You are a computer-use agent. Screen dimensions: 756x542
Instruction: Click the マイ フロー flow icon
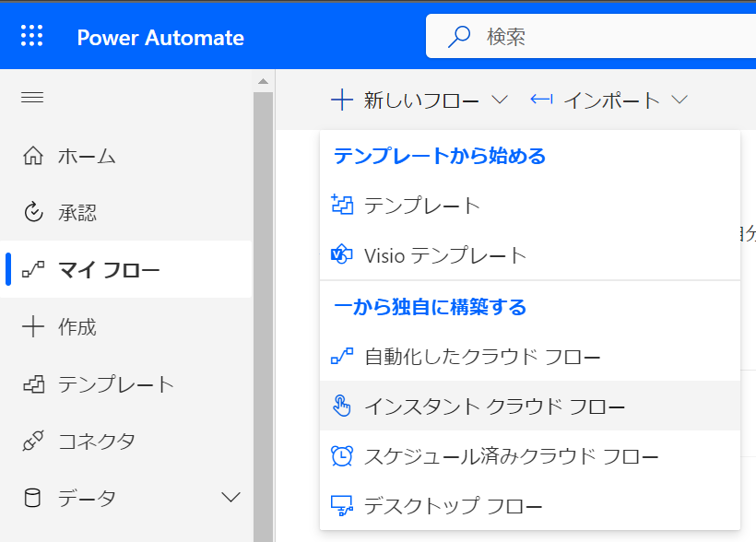pos(33,269)
